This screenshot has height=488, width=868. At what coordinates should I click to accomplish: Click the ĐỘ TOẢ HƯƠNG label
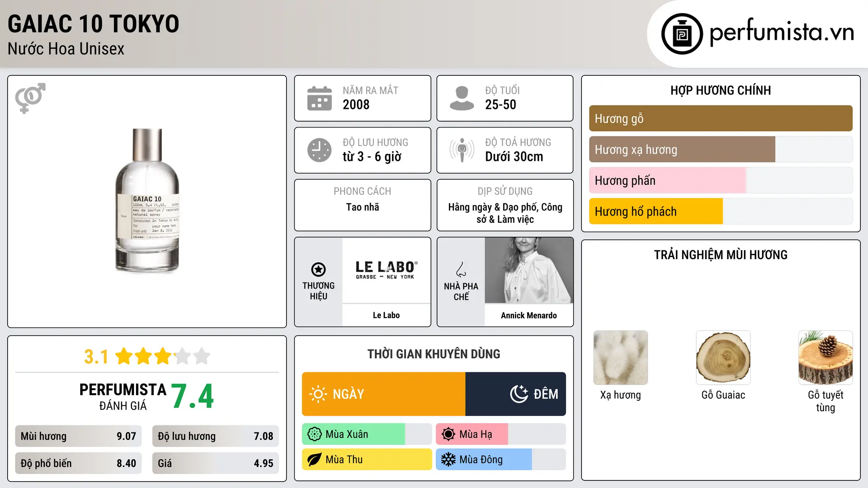point(518,142)
